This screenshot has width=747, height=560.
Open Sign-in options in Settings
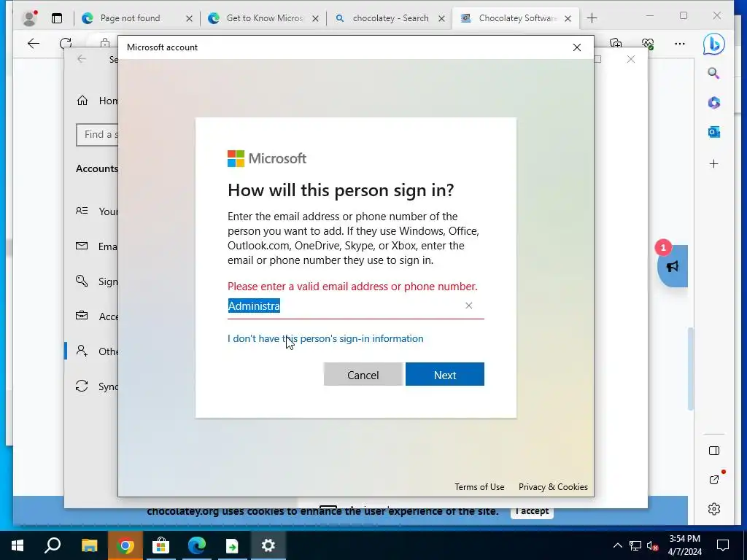click(97, 281)
